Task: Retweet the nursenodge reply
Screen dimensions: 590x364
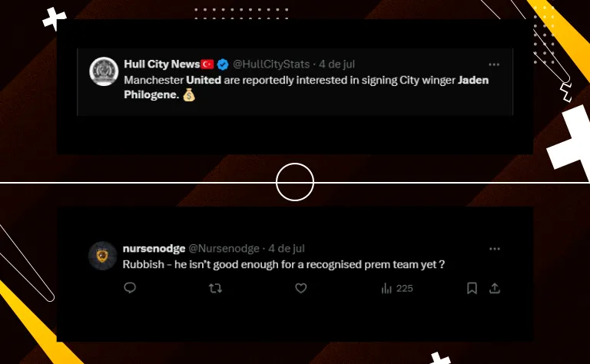Action: 215,289
